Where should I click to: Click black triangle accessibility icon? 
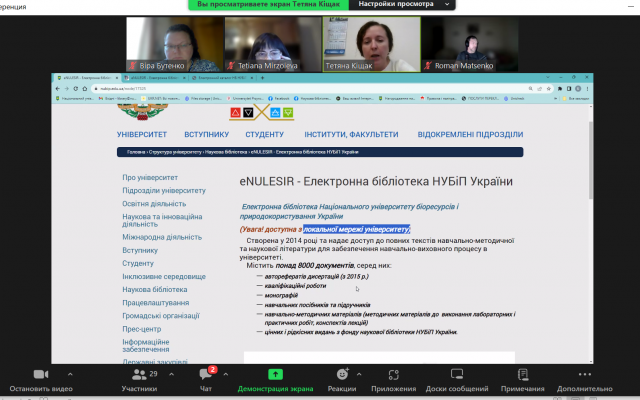point(248,113)
